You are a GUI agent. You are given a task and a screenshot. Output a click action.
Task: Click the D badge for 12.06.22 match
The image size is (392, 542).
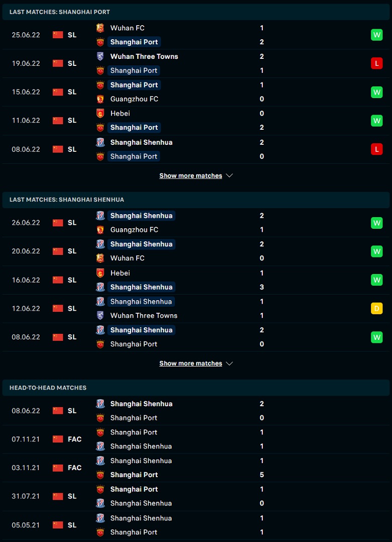point(376,308)
